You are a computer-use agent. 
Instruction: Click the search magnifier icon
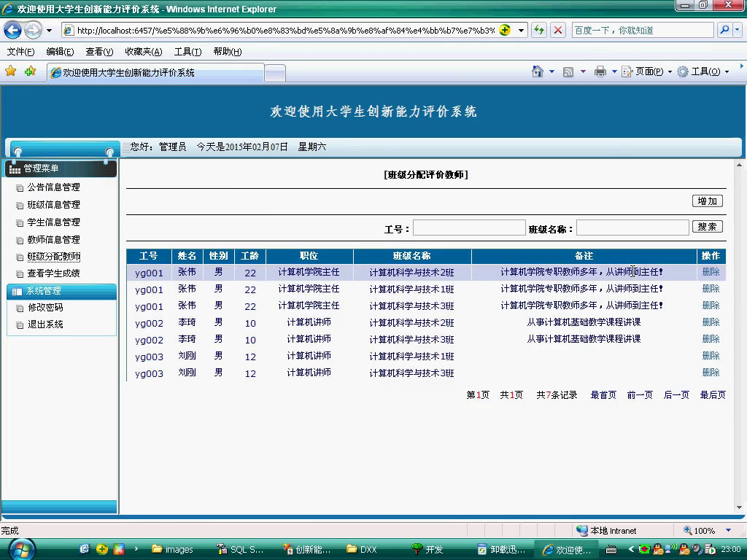[724, 31]
